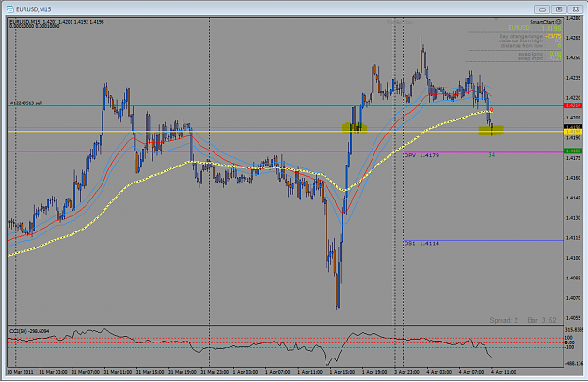Click the '3 Apr 23:00' time axis label
The height and width of the screenshot is (382, 588).
click(x=406, y=372)
